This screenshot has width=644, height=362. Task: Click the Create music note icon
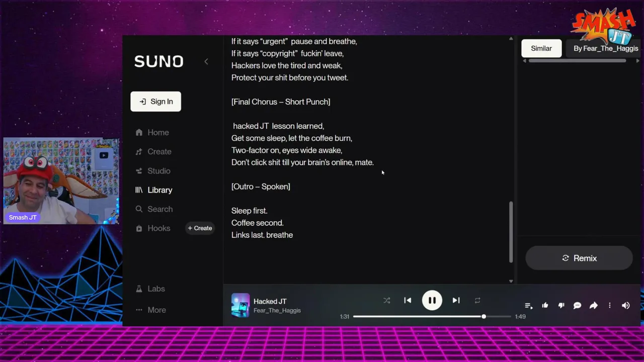pos(139,151)
